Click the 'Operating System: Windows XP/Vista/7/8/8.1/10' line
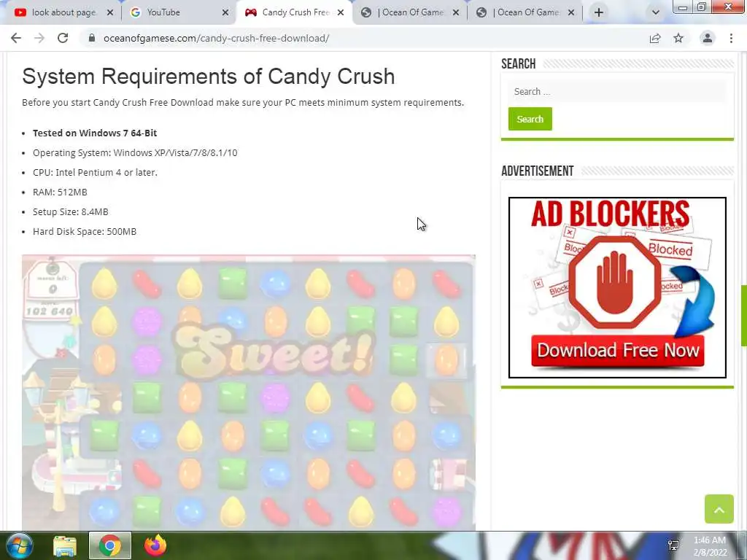Image resolution: width=747 pixels, height=560 pixels. (x=135, y=153)
